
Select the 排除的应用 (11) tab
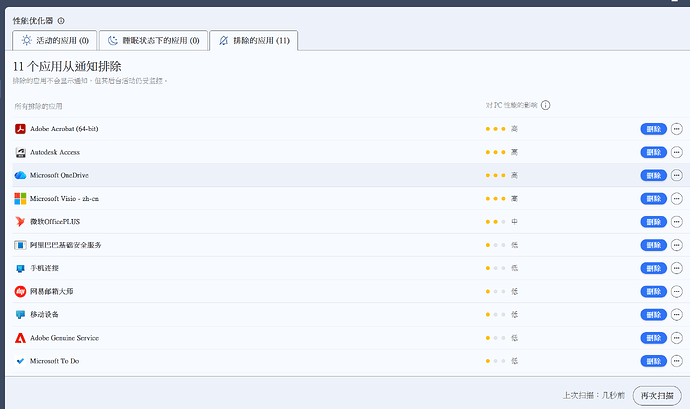254,41
